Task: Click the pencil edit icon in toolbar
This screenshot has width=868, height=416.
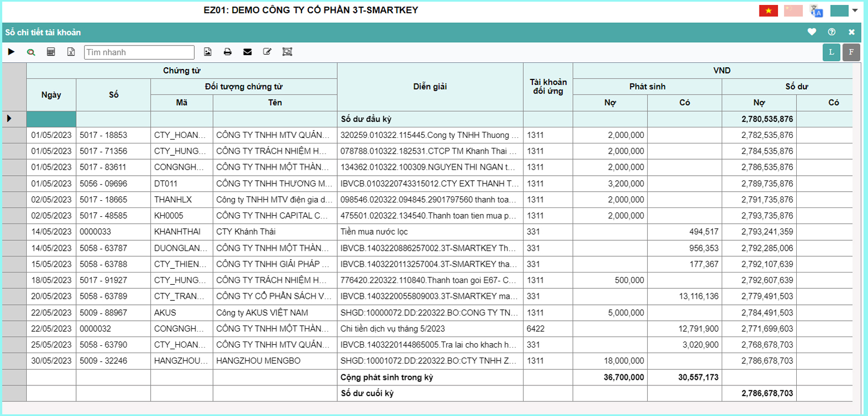Action: 267,52
